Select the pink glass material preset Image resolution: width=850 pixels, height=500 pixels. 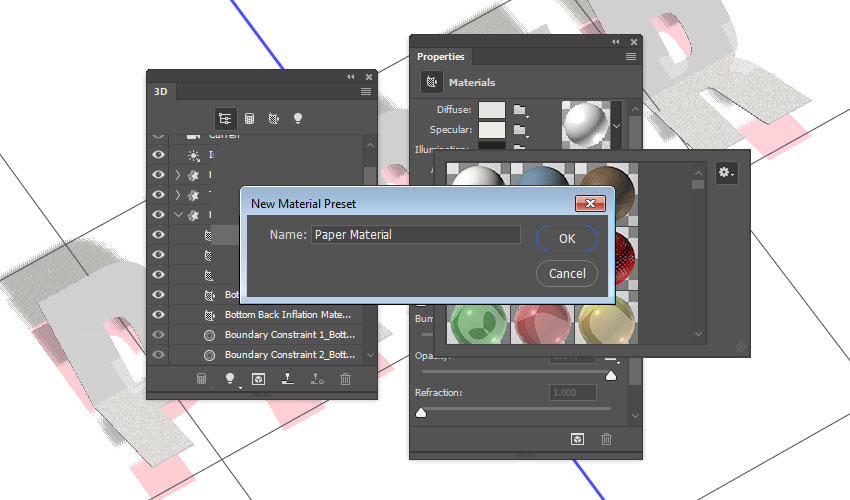point(542,324)
